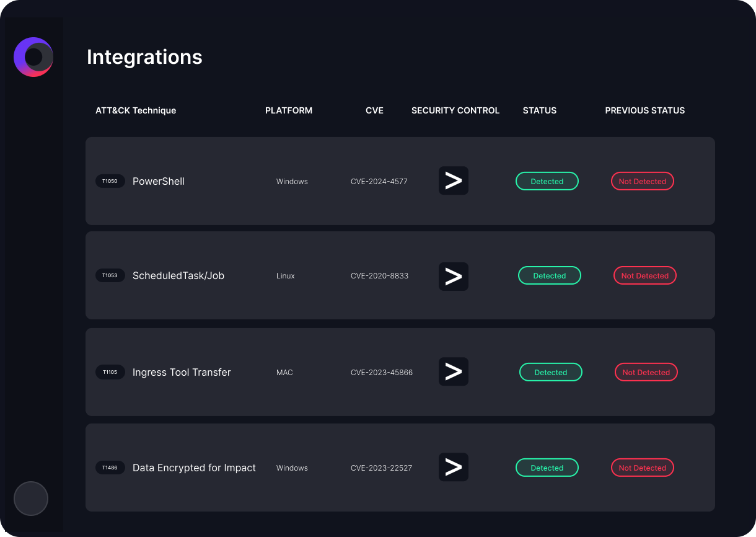Click Detected status badge in PowerShell row
Screen dimensions: 756x537
point(547,181)
